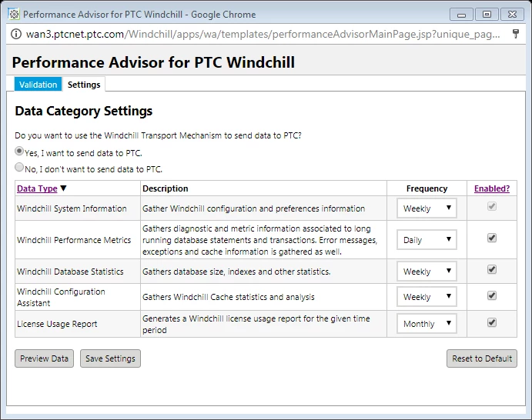Open frequency dropdown for Windchill Configuration Assistant

click(427, 297)
